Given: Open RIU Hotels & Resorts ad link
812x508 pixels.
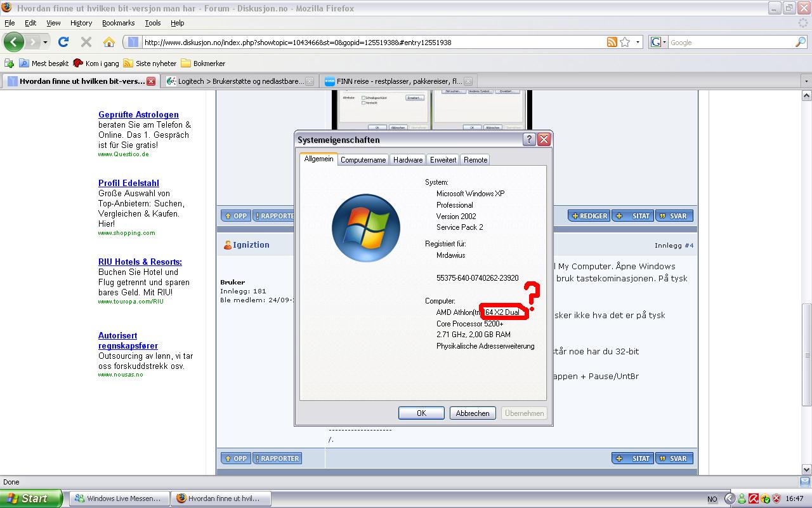Looking at the screenshot, I should click(140, 262).
